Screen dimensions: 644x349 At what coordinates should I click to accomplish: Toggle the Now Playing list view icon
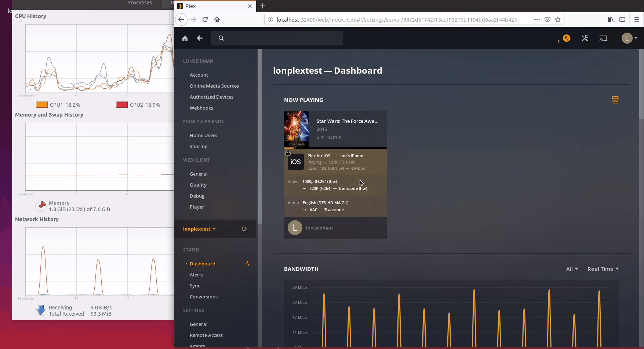615,100
